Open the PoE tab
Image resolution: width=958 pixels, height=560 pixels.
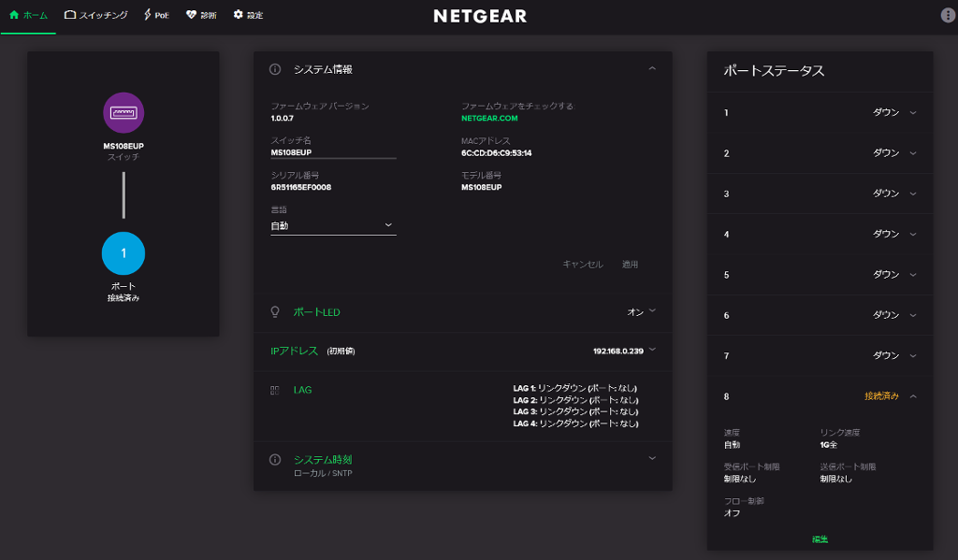(x=156, y=16)
